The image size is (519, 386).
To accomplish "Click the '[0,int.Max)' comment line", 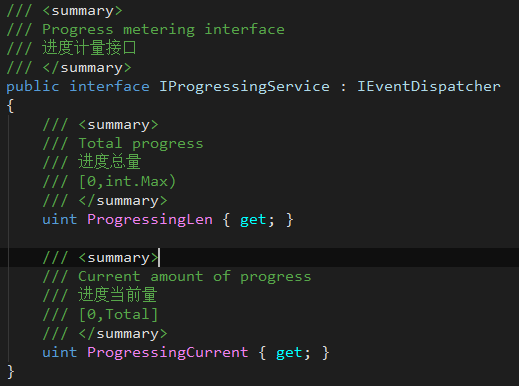I will click(127, 182).
